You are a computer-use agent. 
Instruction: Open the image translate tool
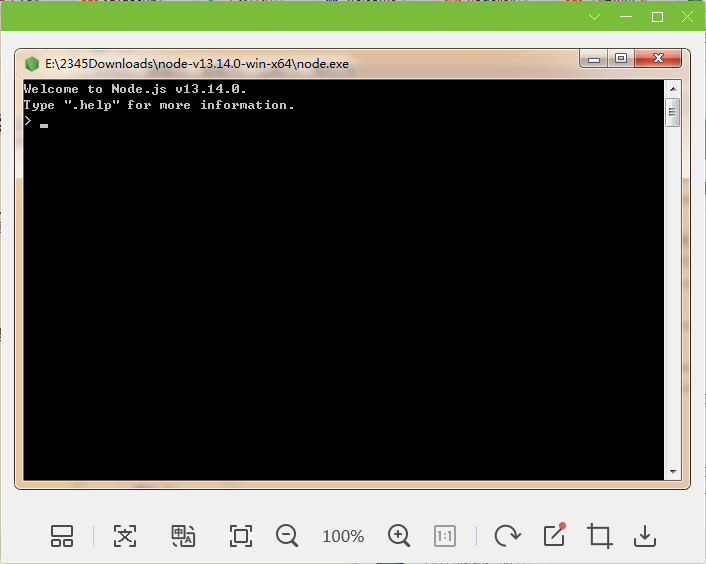pos(183,536)
